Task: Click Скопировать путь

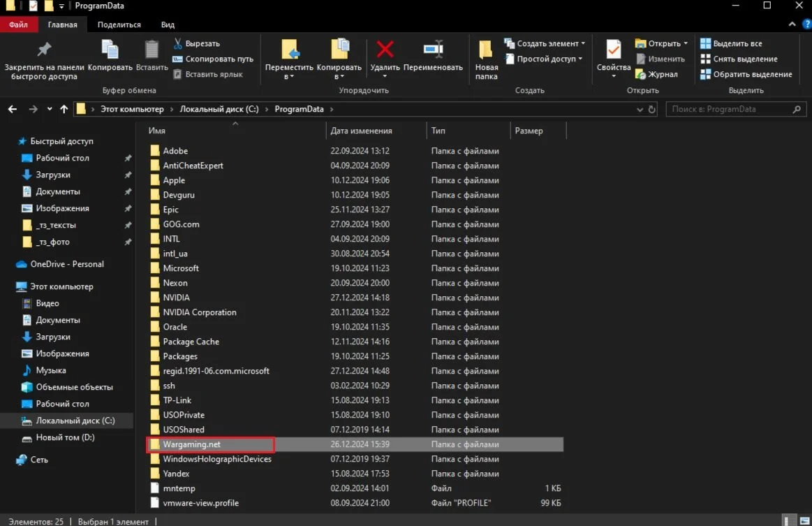Action: click(x=213, y=59)
